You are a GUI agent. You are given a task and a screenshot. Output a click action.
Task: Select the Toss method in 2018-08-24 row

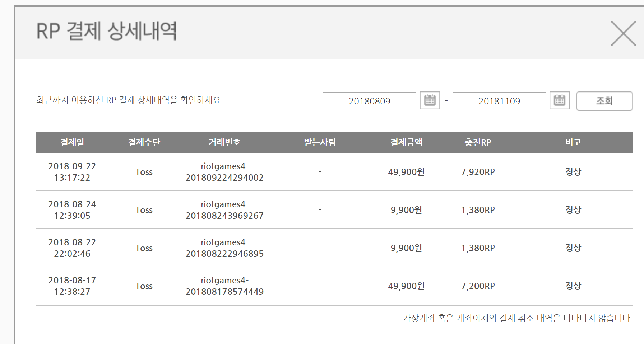pos(144,210)
